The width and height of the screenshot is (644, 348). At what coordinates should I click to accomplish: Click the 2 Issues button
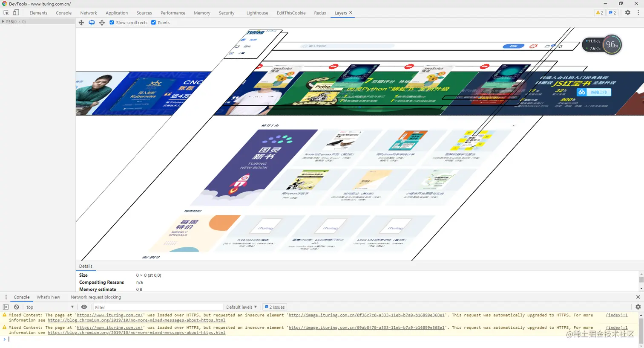[275, 307]
